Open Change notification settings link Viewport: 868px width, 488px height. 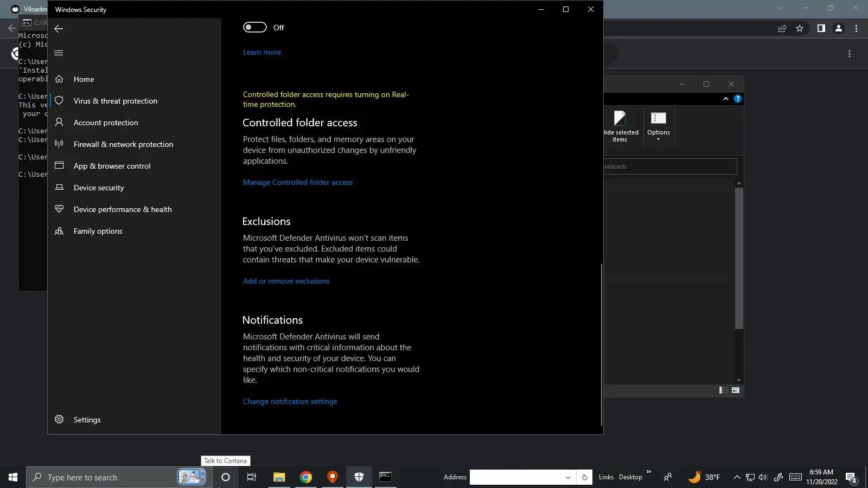[x=290, y=402]
